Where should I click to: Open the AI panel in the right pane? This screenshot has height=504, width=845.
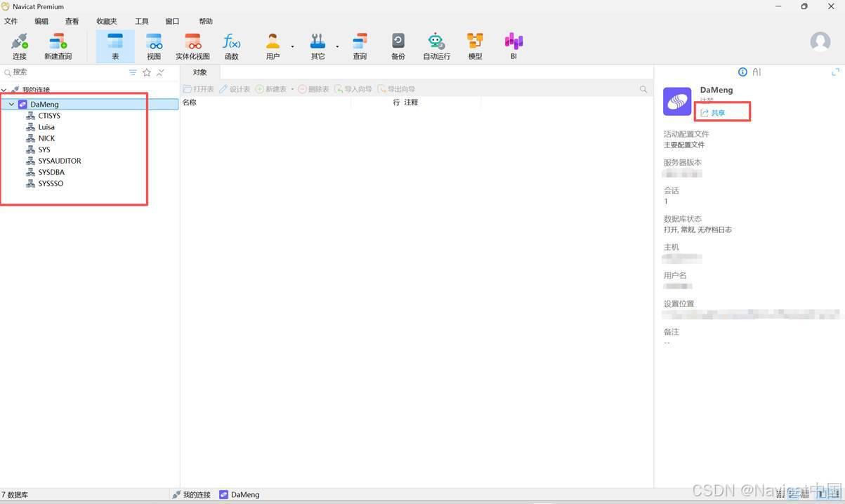coord(756,72)
